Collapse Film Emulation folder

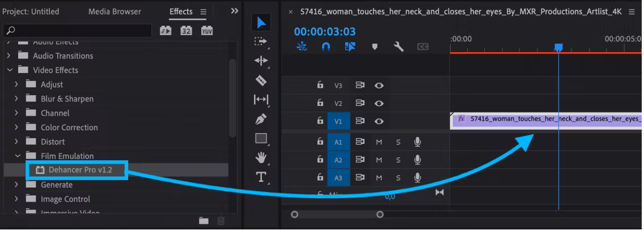(x=17, y=156)
